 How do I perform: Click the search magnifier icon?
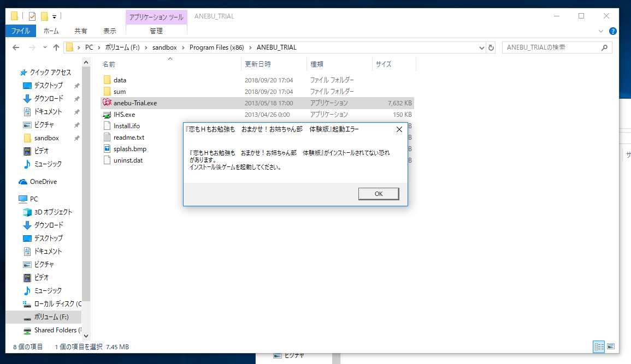pyautogui.click(x=604, y=47)
